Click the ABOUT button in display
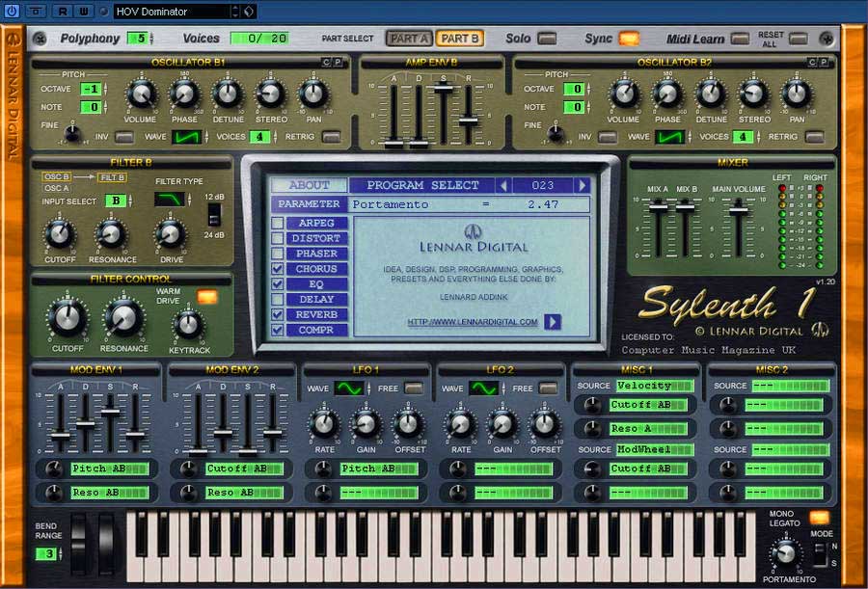Screen dimensions: 868x589 [309, 185]
